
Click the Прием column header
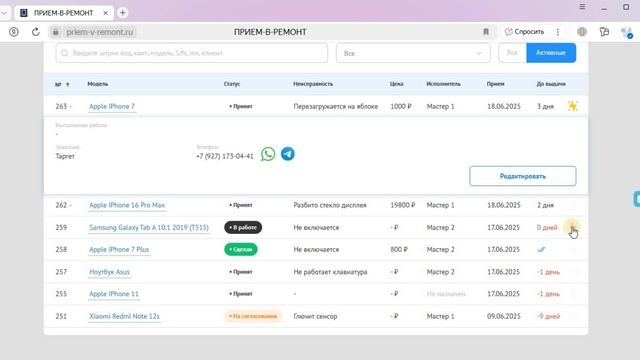pos(495,84)
